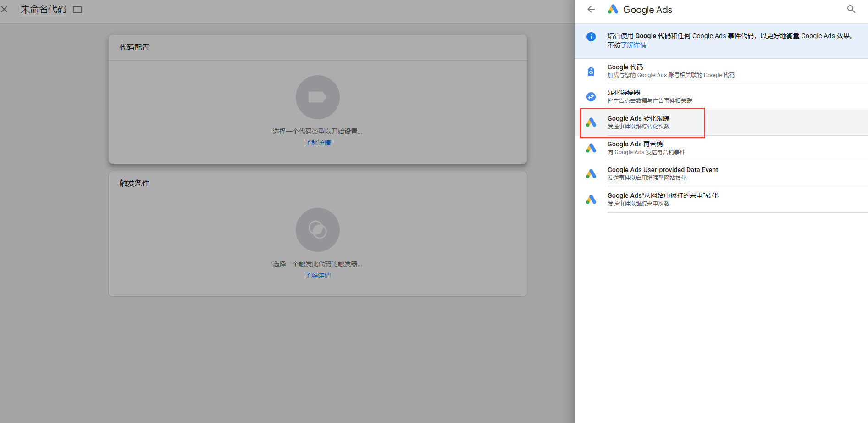The image size is (868, 423).
Task: Click the Google Ads 转化跟踪 row icon
Action: tap(591, 122)
